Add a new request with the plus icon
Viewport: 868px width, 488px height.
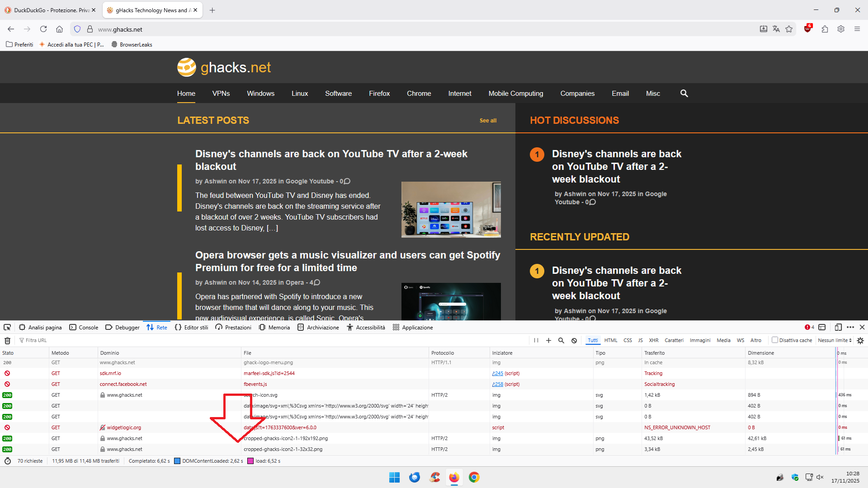point(548,340)
